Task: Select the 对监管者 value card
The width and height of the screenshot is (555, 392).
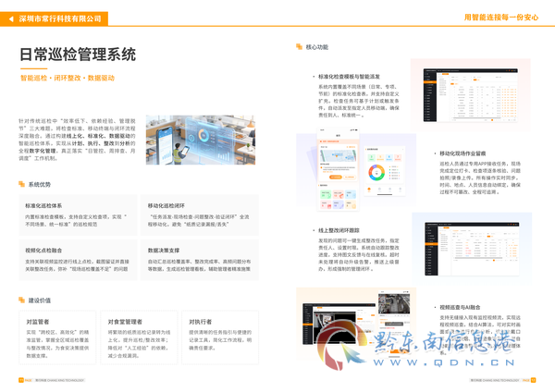Action: tap(57, 337)
